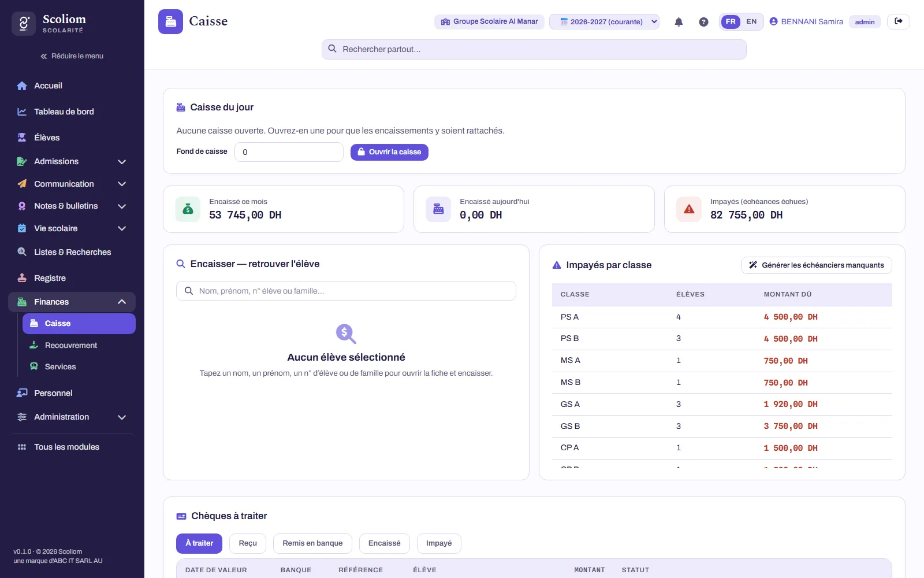This screenshot has height=578, width=924.
Task: Click the GS B amount 3 750,00 DH
Action: (x=791, y=426)
